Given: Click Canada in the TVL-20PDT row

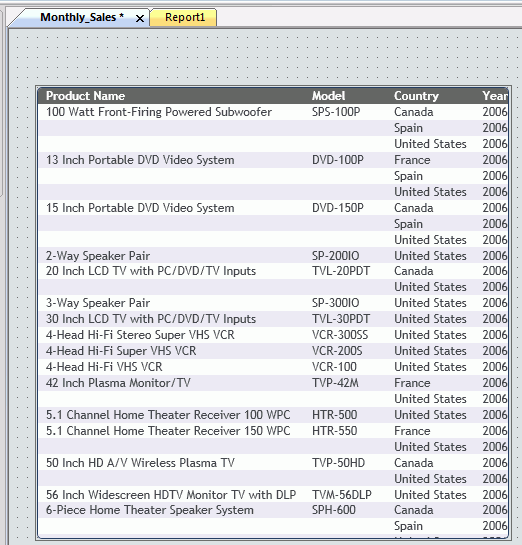Looking at the screenshot, I should point(414,271).
